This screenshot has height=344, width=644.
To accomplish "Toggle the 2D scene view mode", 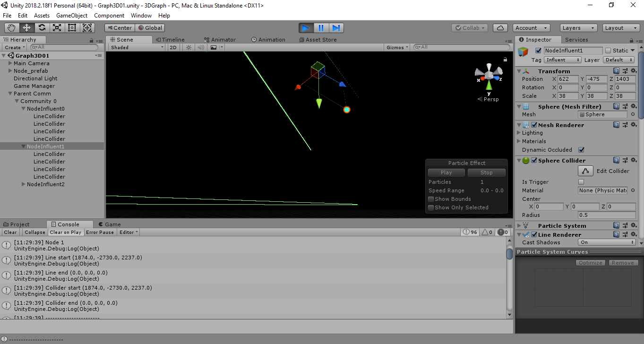I will coord(173,47).
